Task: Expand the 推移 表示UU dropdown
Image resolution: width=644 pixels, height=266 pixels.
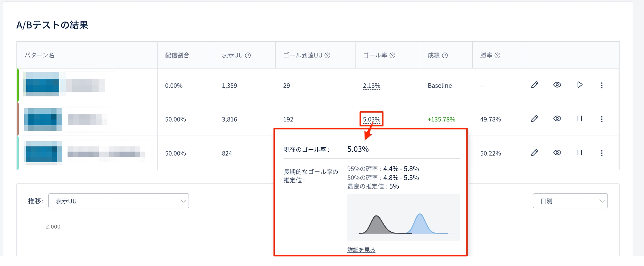Action: (119, 201)
